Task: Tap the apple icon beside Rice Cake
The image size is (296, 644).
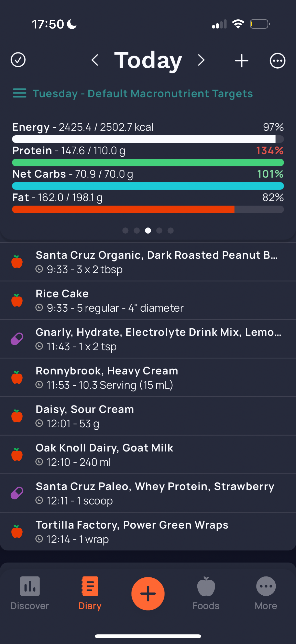Action: tap(17, 300)
